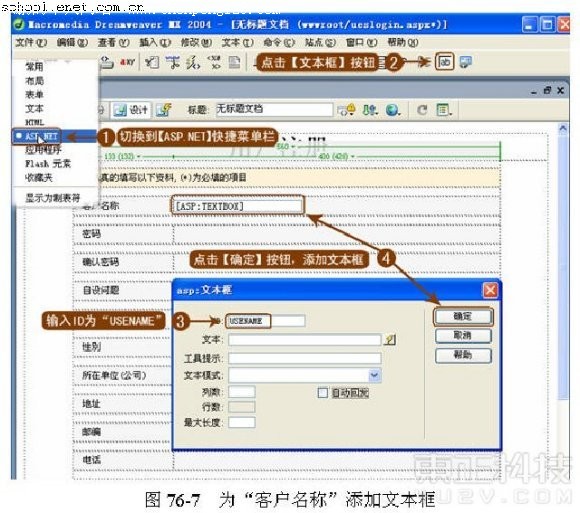The width and height of the screenshot is (580, 513).
Task: Click the 列数 input field
Action: point(242,392)
